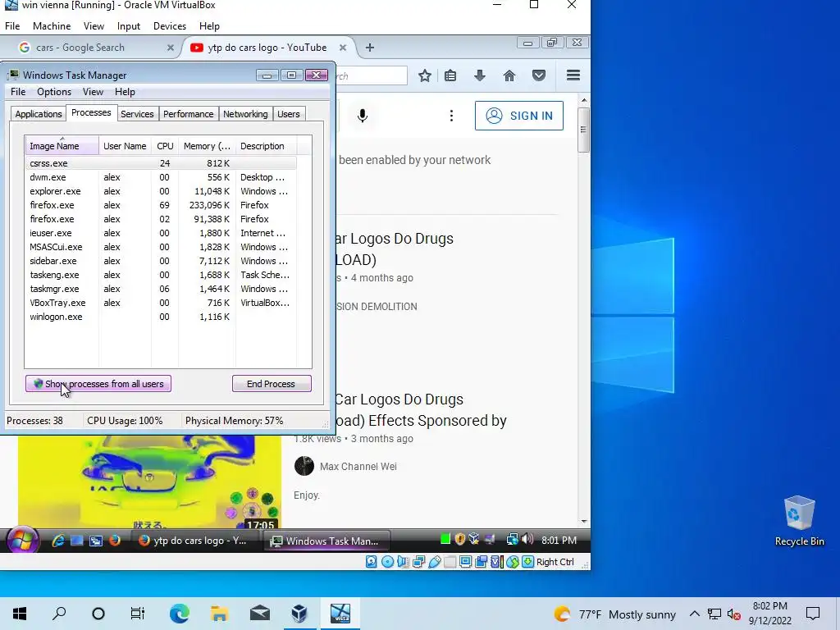Screen dimensions: 840x630
Task: Click Vista network tray icon
Action: click(512, 539)
